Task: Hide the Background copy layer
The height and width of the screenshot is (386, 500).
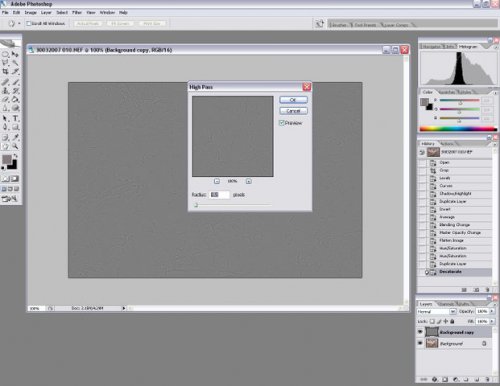Action: pyautogui.click(x=420, y=332)
